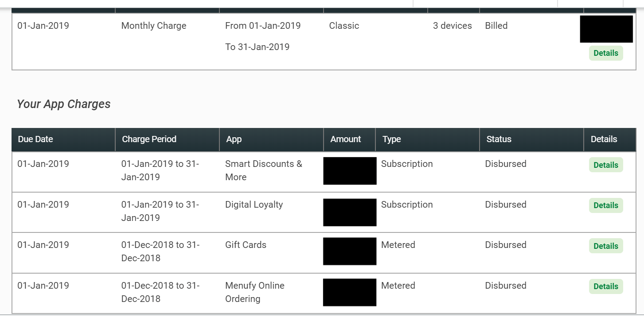The image size is (644, 321).
Task: Open Details for the Monthly Charge row
Action: (x=605, y=53)
